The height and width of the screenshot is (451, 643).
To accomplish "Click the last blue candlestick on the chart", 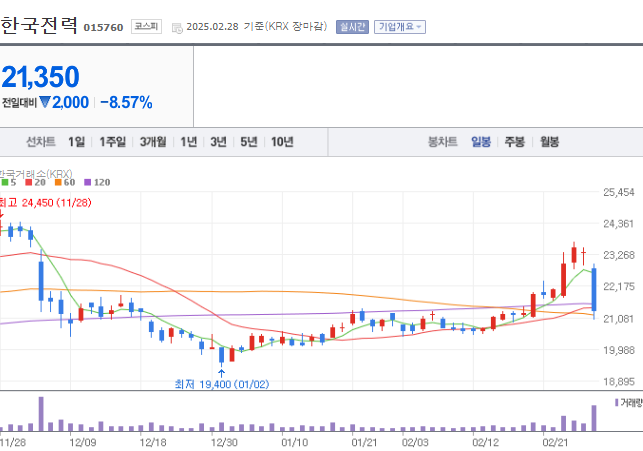I will [594, 290].
